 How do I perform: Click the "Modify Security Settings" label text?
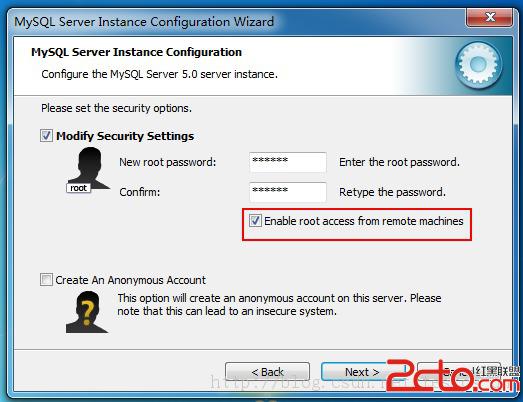(125, 136)
